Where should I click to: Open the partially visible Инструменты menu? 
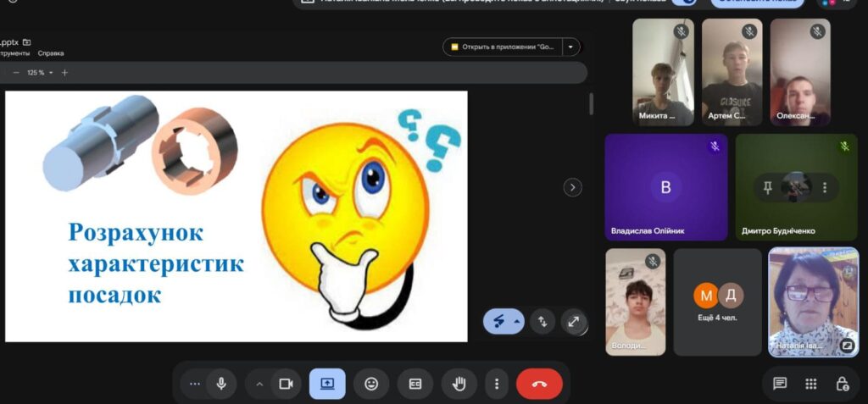point(15,53)
